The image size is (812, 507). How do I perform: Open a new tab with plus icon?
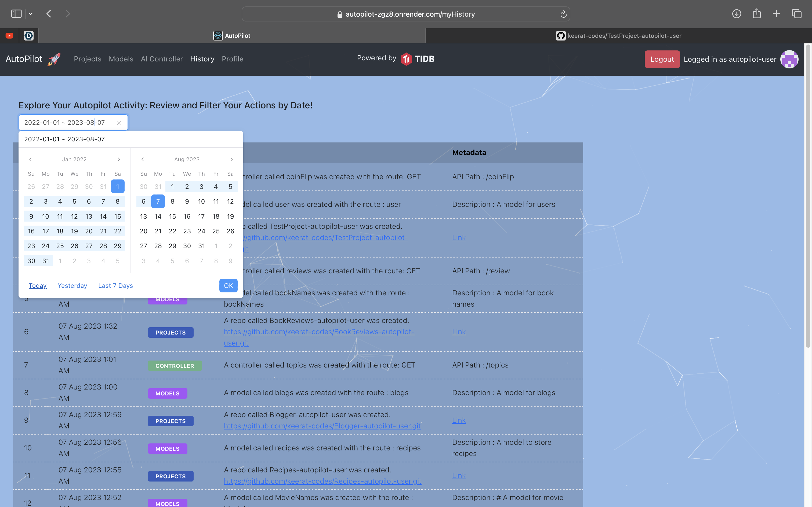(777, 14)
